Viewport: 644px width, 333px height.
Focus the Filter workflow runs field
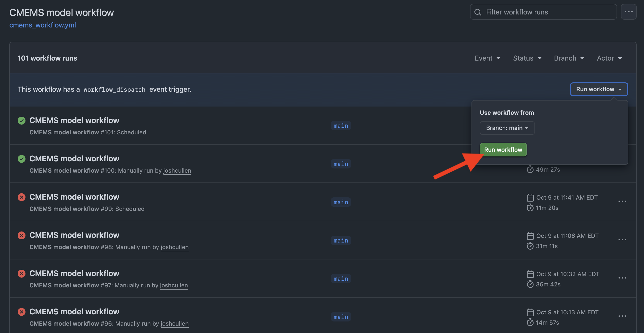tap(547, 12)
